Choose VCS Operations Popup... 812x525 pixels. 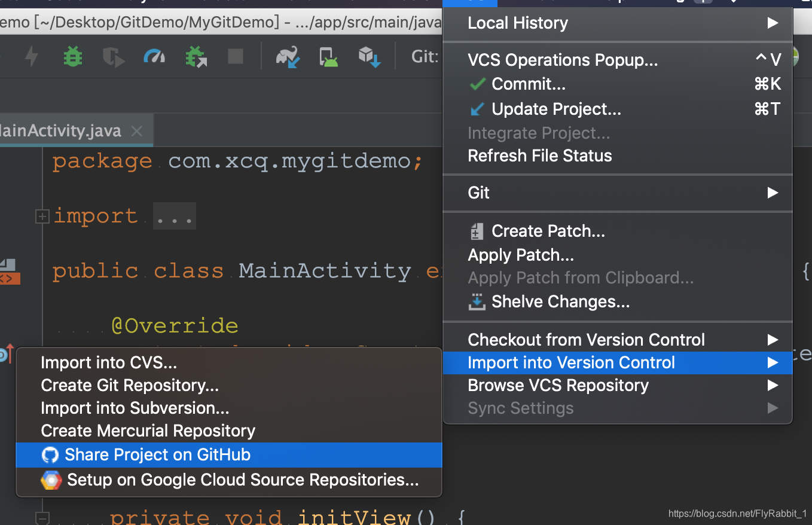click(618, 60)
